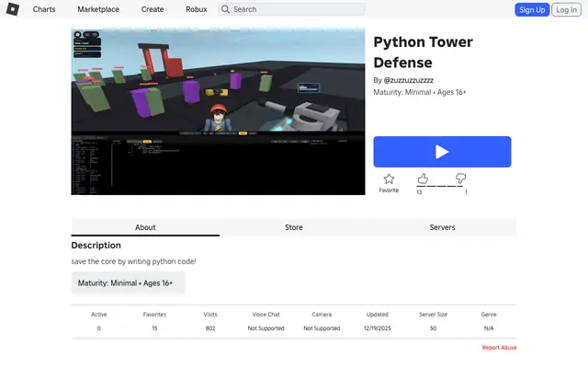Like the game with thumbs up
Image resolution: width=588 pixels, height=368 pixels.
[x=423, y=178]
